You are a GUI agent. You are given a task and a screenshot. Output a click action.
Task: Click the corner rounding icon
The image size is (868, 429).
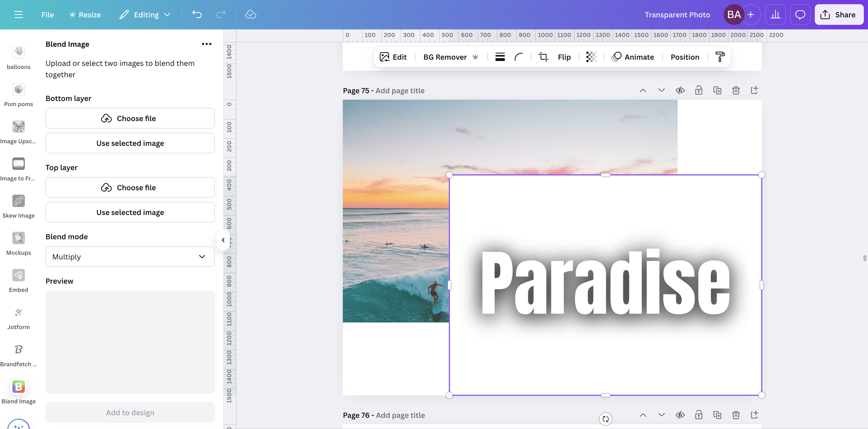tap(519, 57)
